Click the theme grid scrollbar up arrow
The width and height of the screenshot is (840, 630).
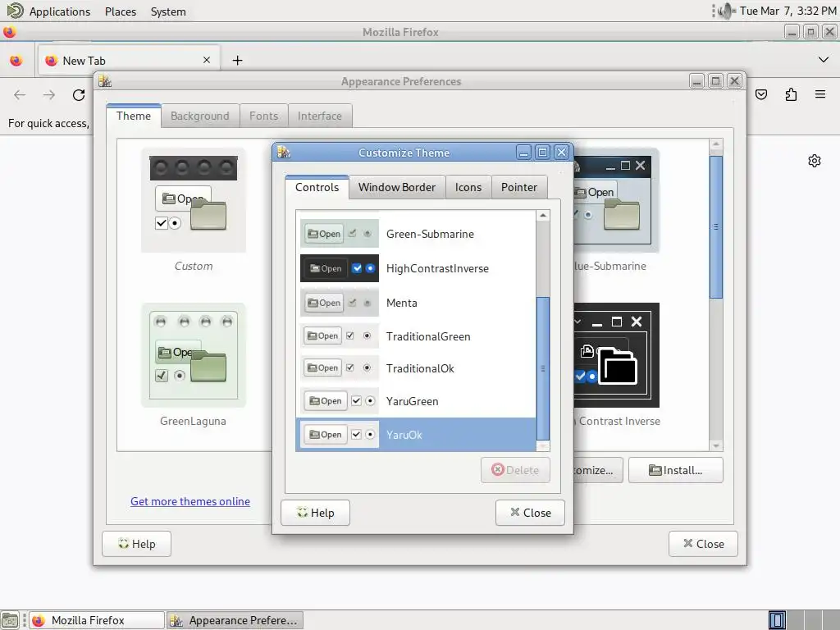(716, 144)
